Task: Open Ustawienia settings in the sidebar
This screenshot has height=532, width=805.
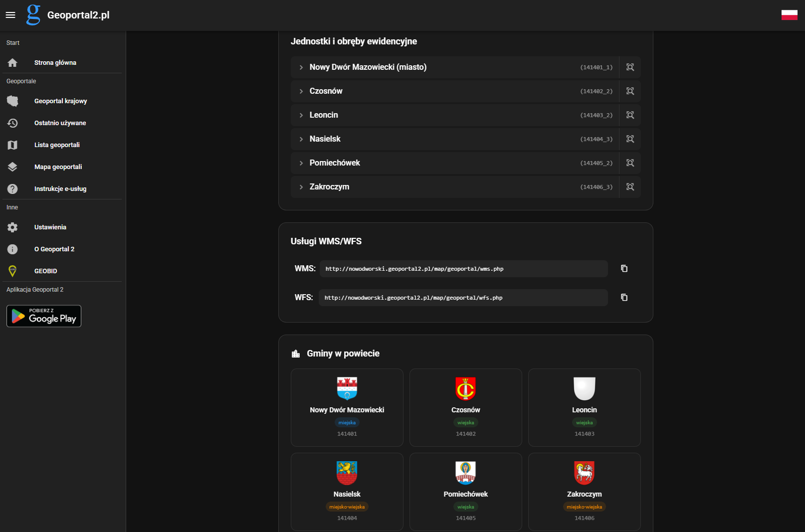Action: 50,227
